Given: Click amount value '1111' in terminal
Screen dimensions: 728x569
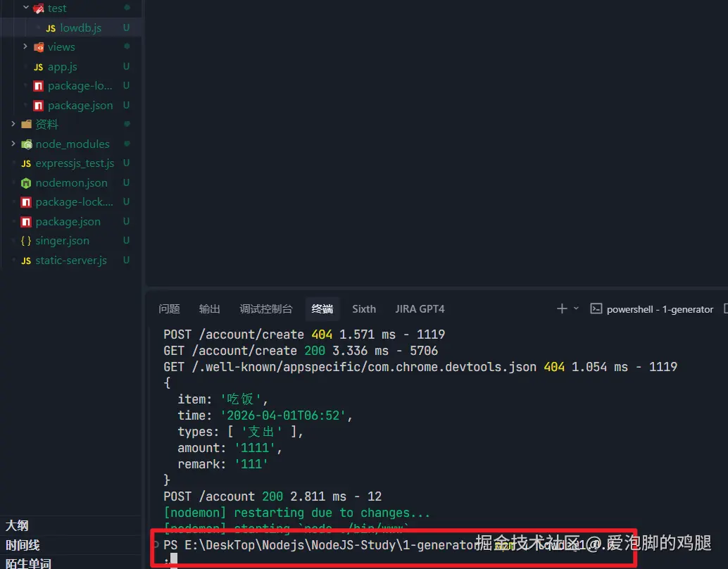Looking at the screenshot, I should point(255,448).
